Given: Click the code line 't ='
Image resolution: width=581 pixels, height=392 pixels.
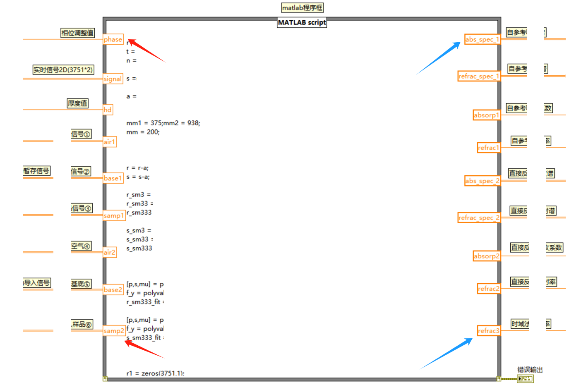Looking at the screenshot, I should coord(130,51).
